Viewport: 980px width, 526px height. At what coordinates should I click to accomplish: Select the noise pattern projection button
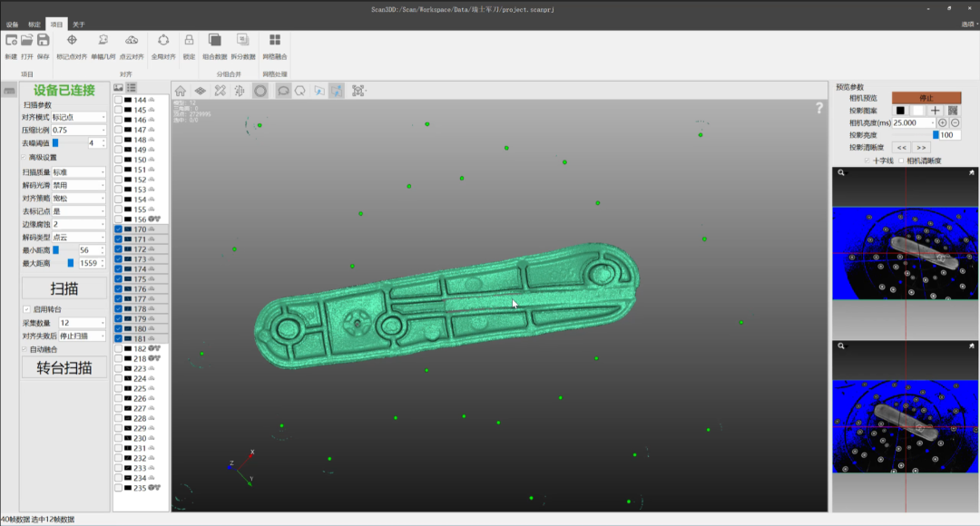point(953,111)
